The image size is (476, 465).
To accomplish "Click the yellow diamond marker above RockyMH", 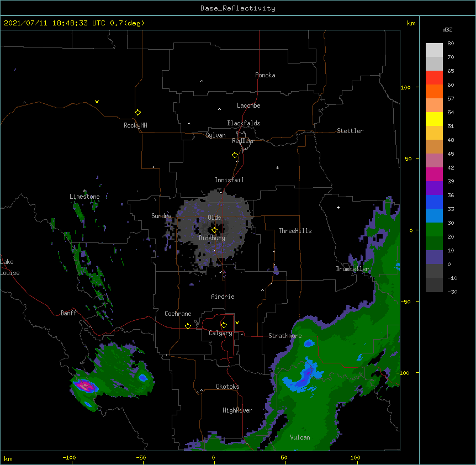I will point(138,113).
